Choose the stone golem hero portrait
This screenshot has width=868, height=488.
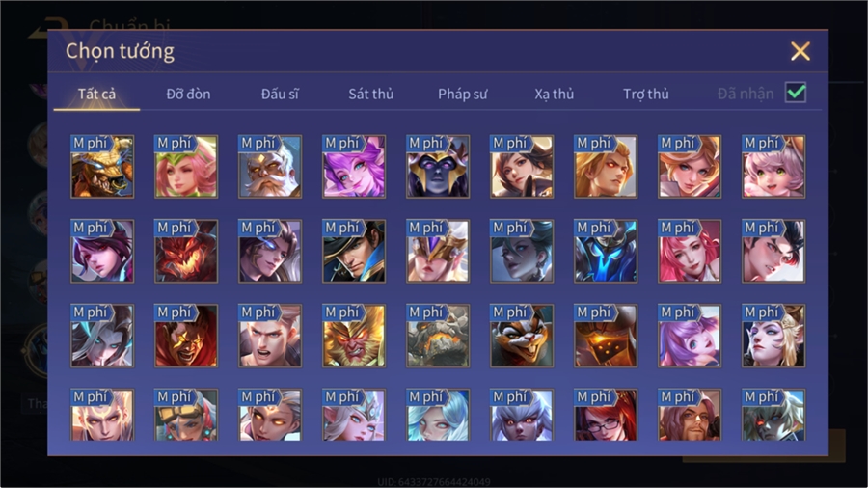point(438,336)
